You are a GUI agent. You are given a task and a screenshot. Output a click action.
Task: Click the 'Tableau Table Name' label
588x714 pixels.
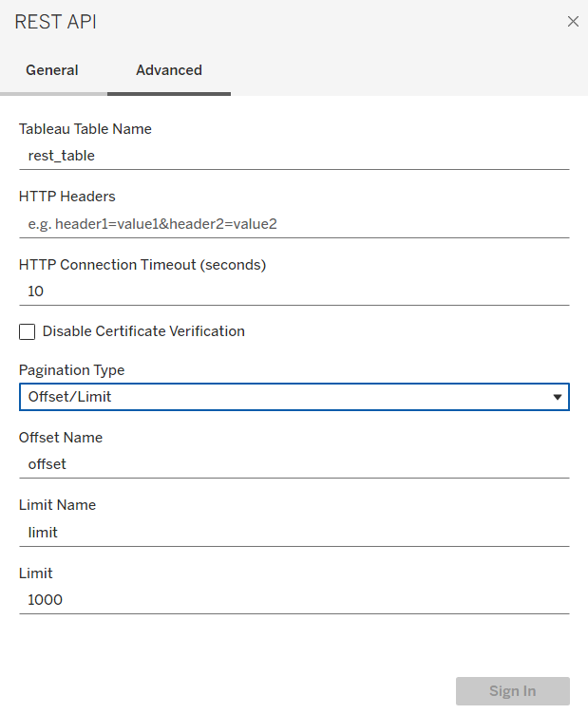pos(85,129)
